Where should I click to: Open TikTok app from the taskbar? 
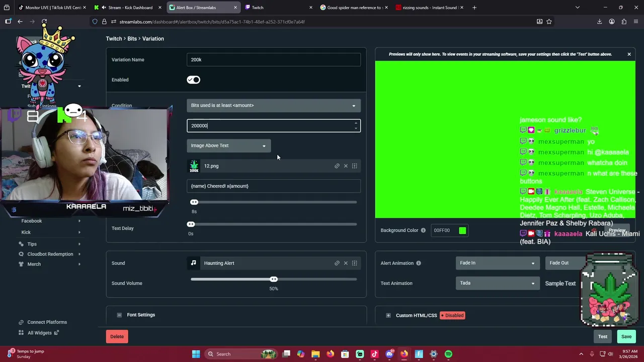[x=374, y=354]
